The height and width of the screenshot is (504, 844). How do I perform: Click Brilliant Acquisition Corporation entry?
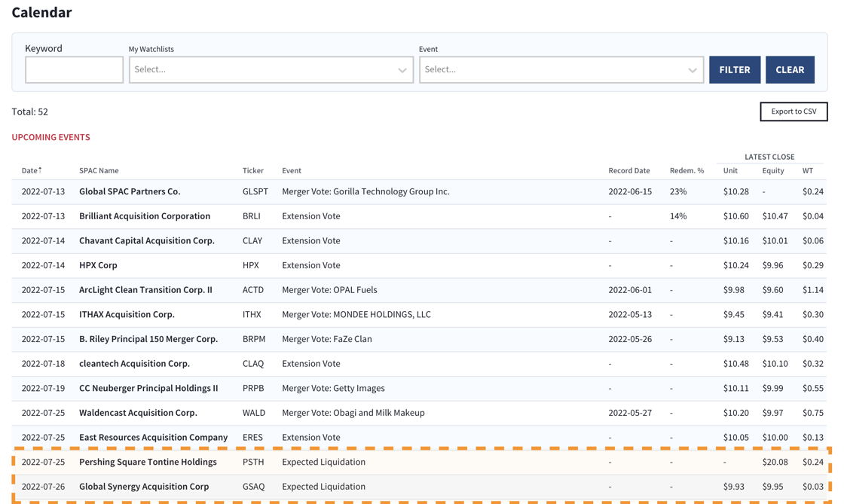145,216
